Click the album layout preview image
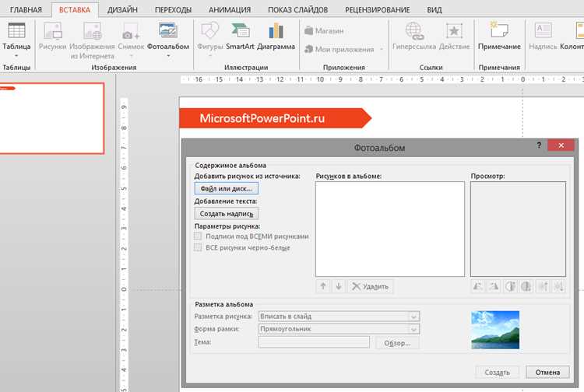The image size is (584, 392). click(495, 330)
